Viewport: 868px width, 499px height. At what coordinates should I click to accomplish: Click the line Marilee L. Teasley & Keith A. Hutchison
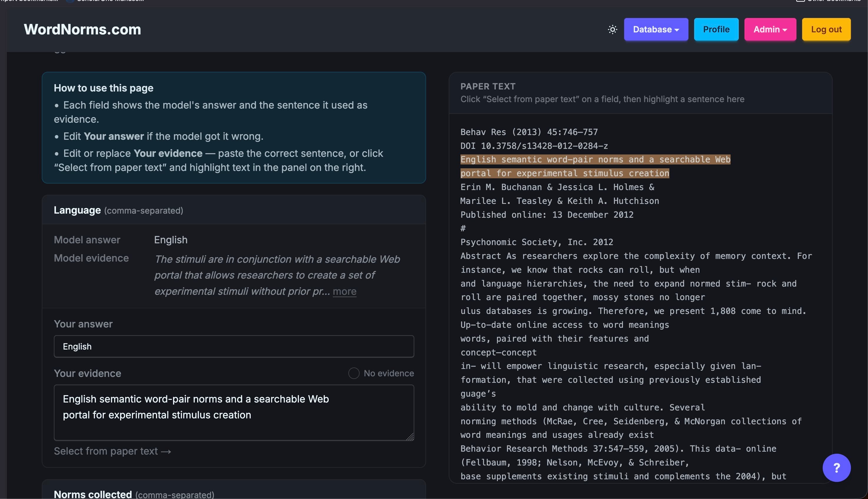pos(559,201)
